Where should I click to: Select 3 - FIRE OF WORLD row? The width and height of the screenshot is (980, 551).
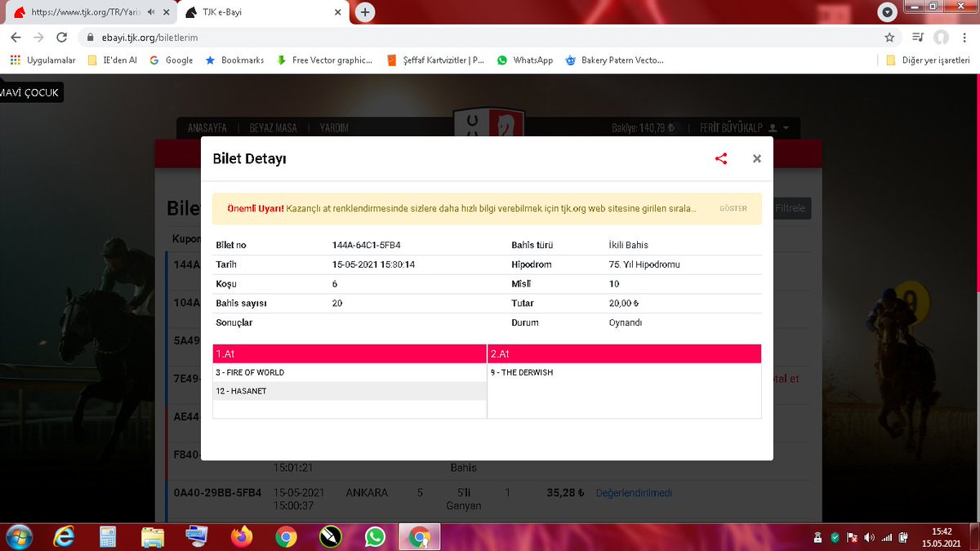click(350, 372)
